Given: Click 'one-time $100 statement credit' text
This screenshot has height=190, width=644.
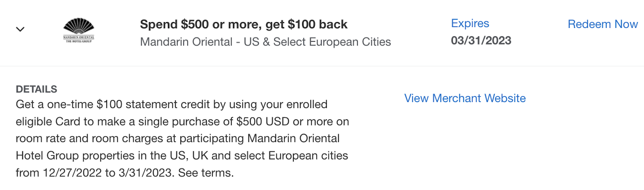Looking at the screenshot, I should click(129, 104).
